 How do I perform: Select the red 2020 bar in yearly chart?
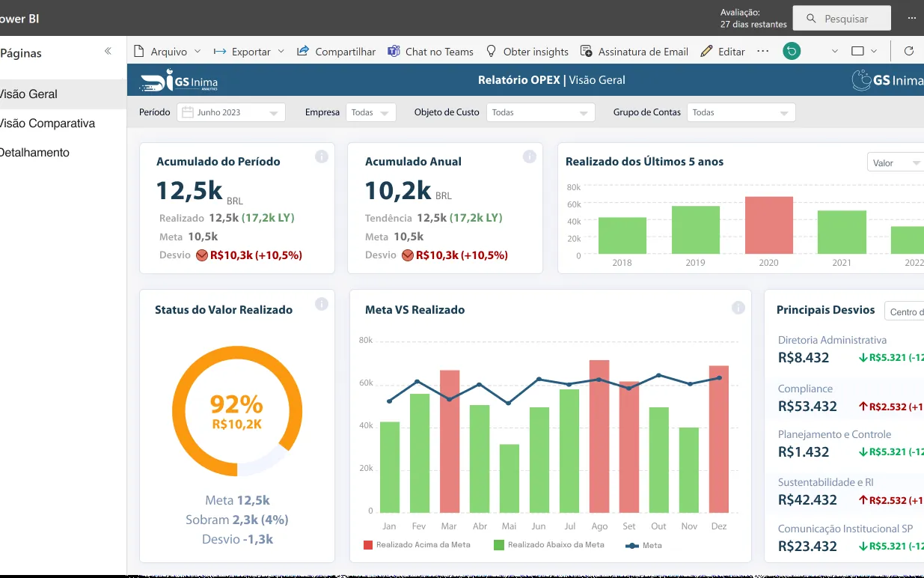click(x=768, y=225)
